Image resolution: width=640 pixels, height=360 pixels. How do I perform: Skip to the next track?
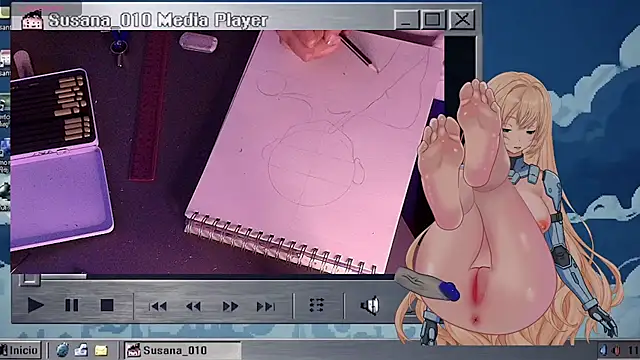click(x=266, y=306)
